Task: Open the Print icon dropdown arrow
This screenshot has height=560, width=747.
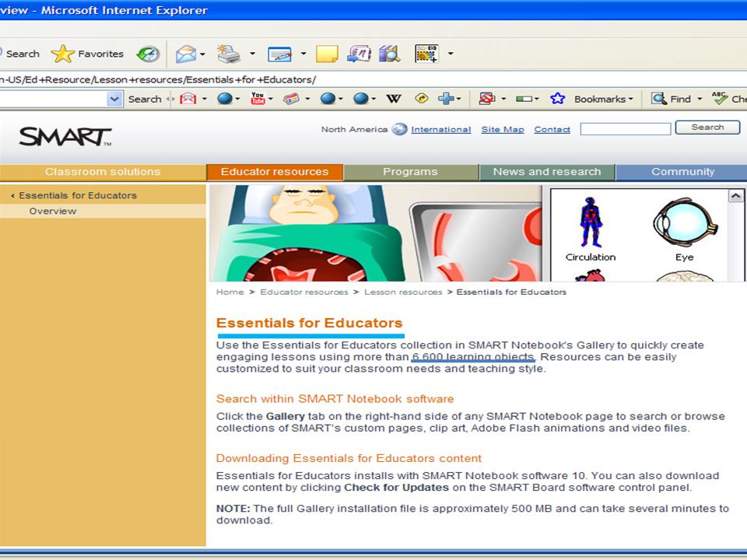Action: (x=252, y=54)
